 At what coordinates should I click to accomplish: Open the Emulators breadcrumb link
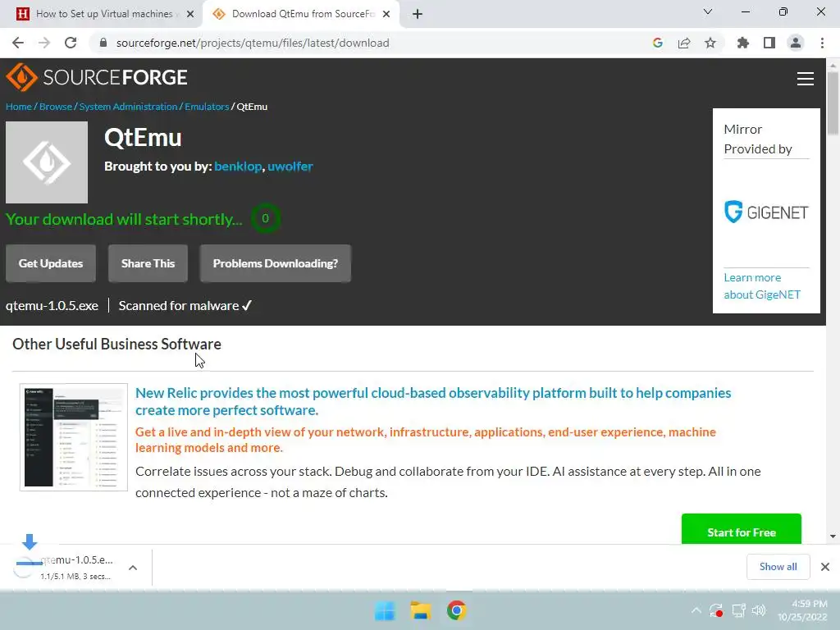[207, 107]
